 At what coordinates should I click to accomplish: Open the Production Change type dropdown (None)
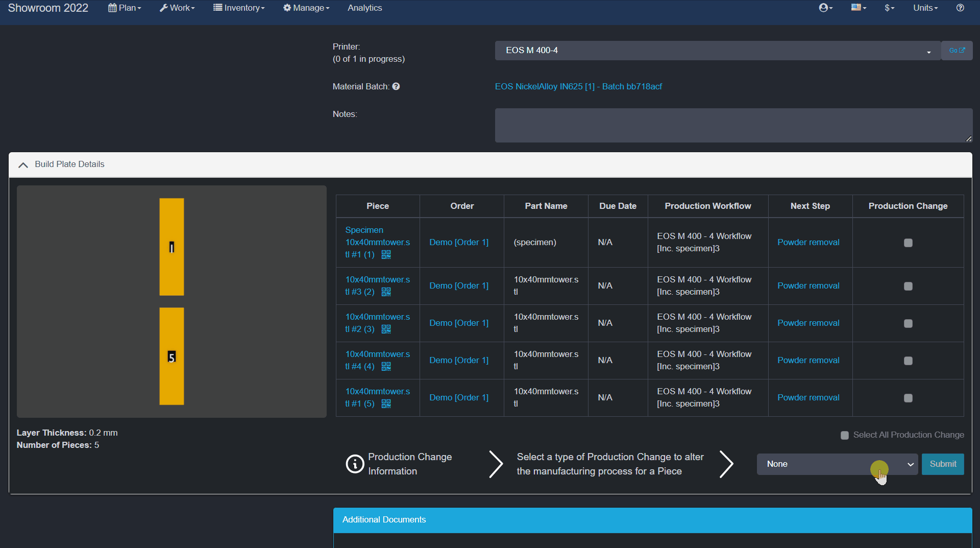(x=837, y=464)
